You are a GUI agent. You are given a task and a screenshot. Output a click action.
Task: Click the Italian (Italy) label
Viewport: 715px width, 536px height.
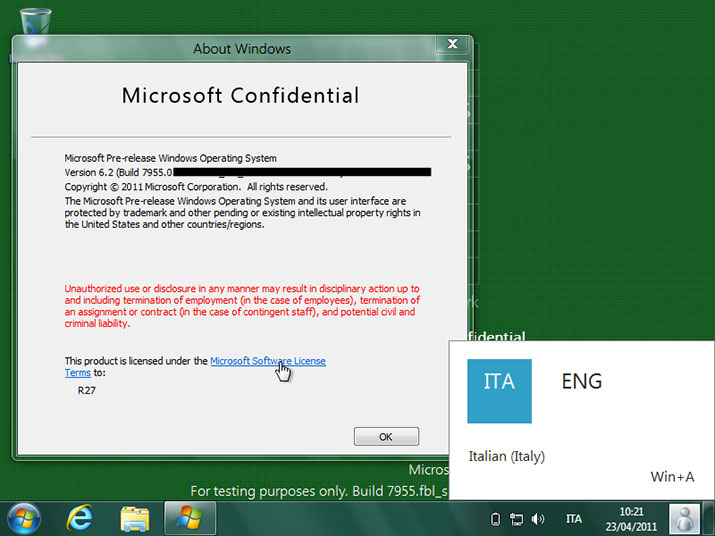click(507, 456)
